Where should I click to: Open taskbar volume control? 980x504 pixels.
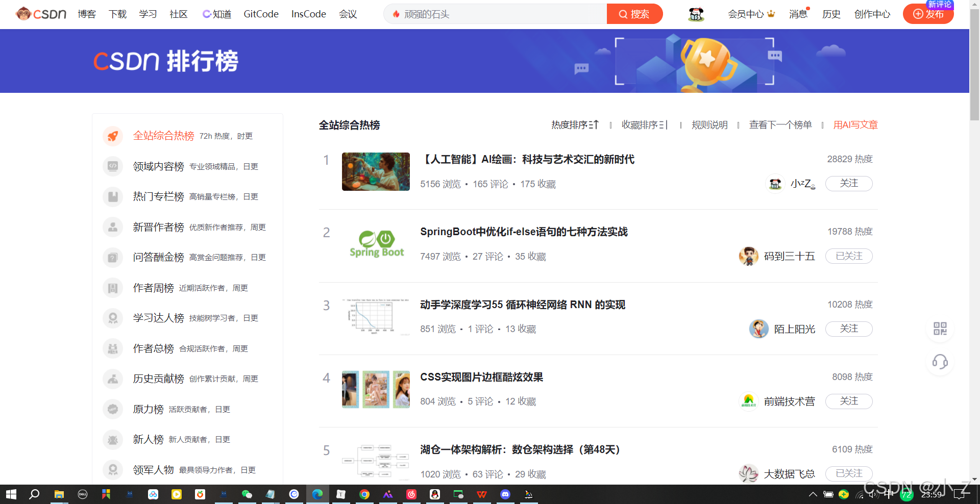(x=873, y=494)
